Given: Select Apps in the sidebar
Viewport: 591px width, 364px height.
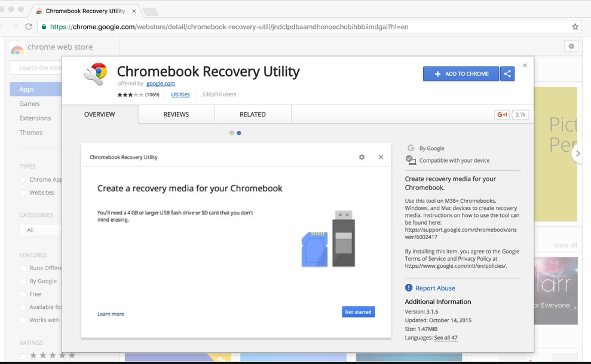Looking at the screenshot, I should [x=36, y=89].
